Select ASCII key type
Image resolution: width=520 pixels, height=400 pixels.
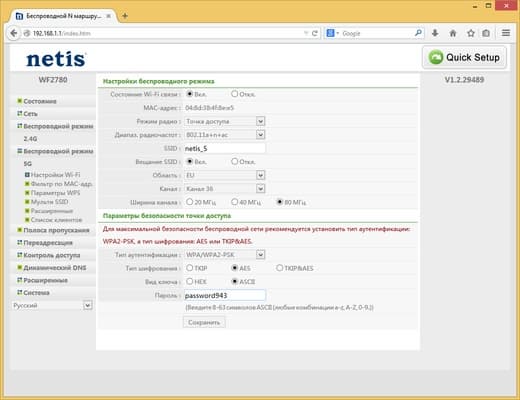(235, 281)
